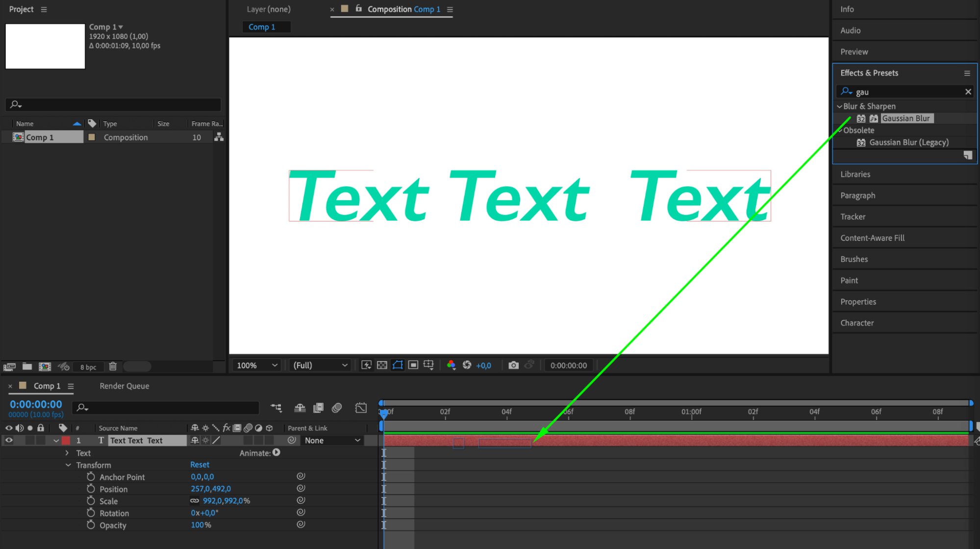Viewport: 980px width, 549px height.
Task: Toggle hide shy layers in timeline
Action: (300, 408)
